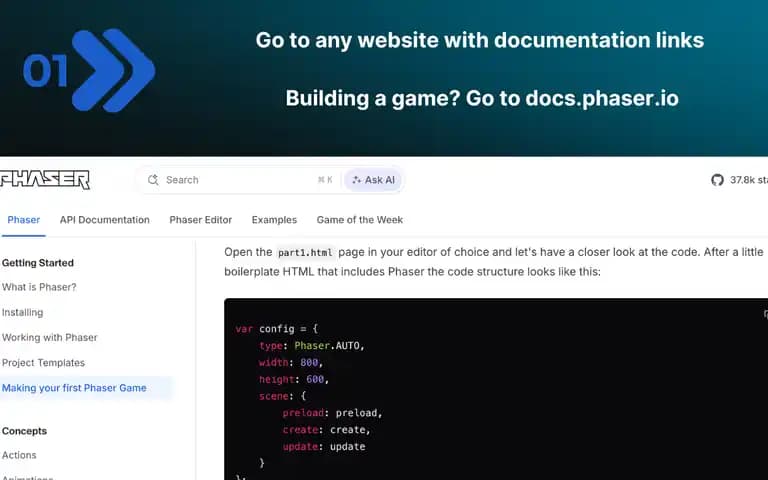Click the 37.8k stars count
The image size is (768, 480).
pyautogui.click(x=748, y=180)
